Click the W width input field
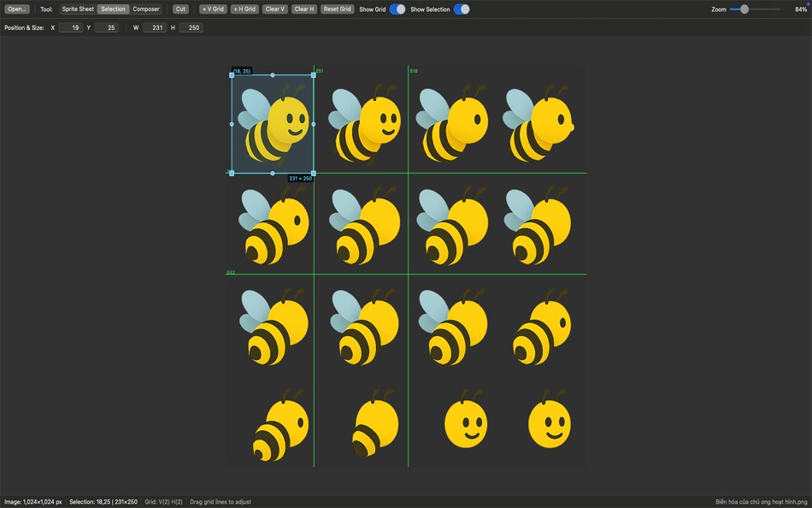Image resolution: width=812 pixels, height=508 pixels. (x=157, y=27)
